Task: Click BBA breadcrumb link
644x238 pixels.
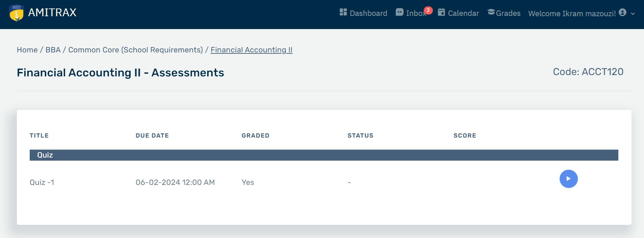Action: 53,50
